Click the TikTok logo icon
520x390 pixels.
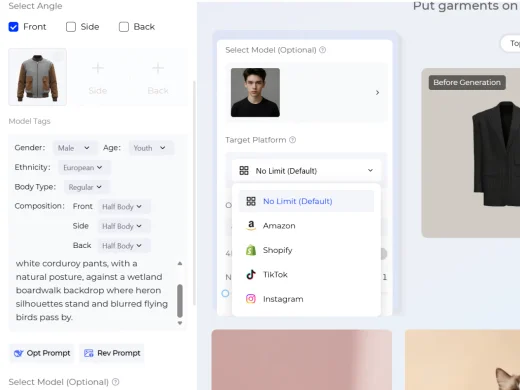point(251,275)
